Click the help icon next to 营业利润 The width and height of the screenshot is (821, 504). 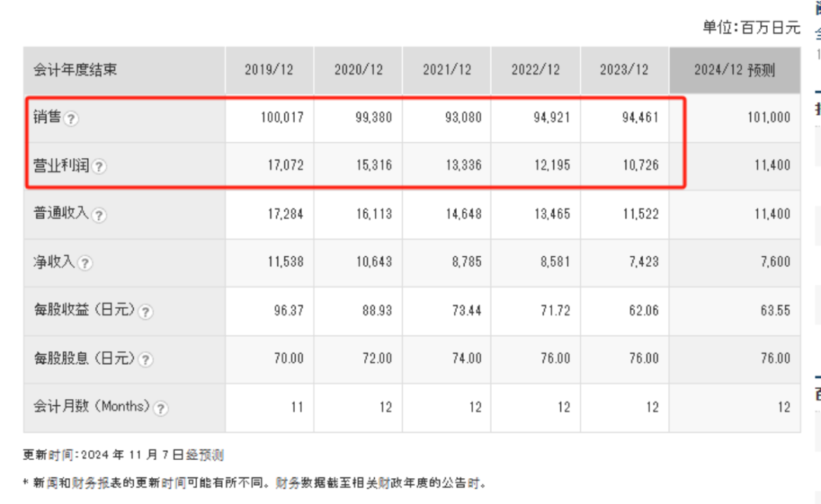[x=99, y=166]
